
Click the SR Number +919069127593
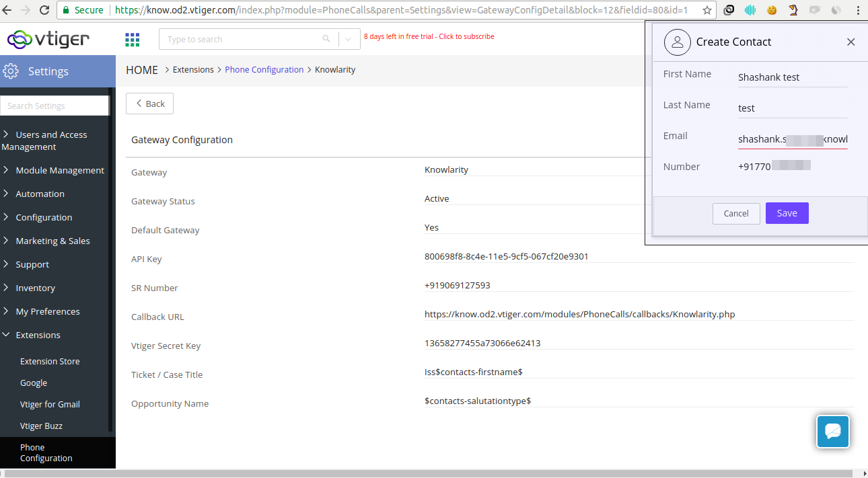click(x=458, y=285)
